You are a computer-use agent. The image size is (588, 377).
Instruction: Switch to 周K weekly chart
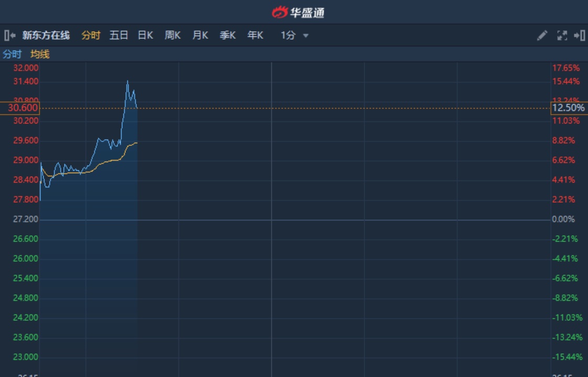173,36
